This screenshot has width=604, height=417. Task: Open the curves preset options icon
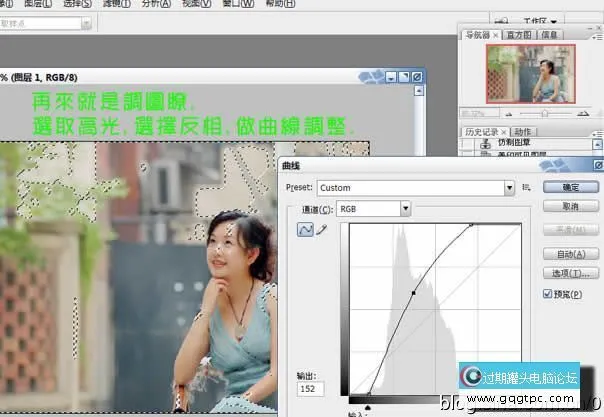[x=526, y=188]
